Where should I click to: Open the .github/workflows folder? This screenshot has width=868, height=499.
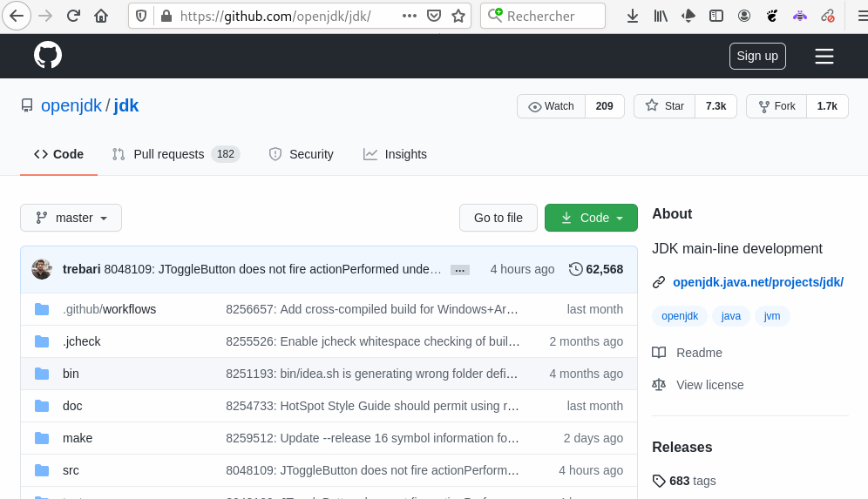coord(109,309)
